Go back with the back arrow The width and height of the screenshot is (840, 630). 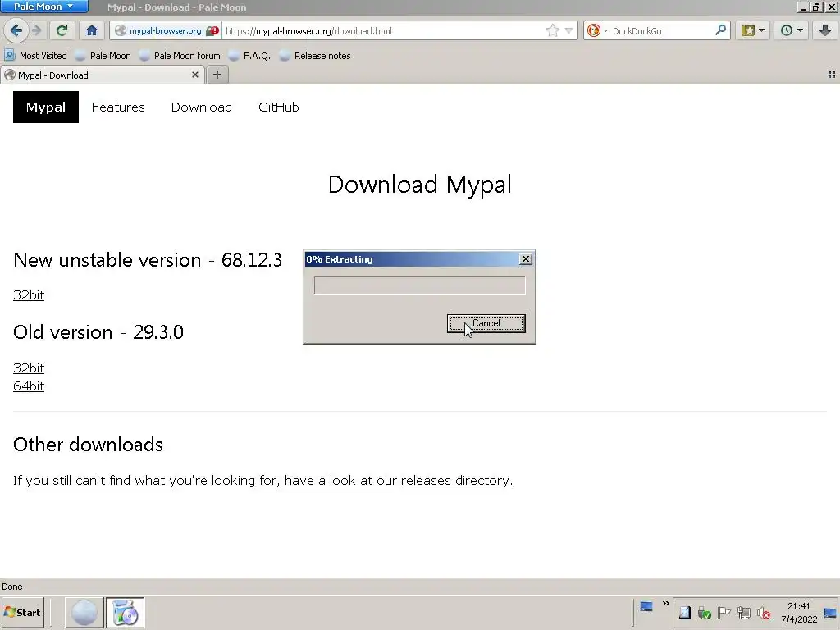point(16,30)
